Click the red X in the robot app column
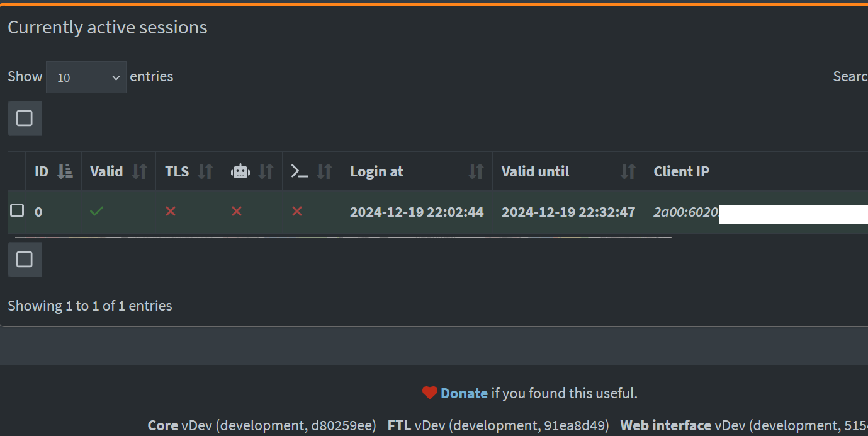868x436 pixels. click(x=236, y=212)
